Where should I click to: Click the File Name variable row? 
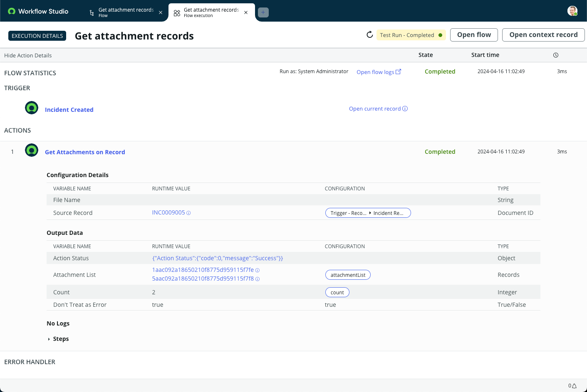293,200
